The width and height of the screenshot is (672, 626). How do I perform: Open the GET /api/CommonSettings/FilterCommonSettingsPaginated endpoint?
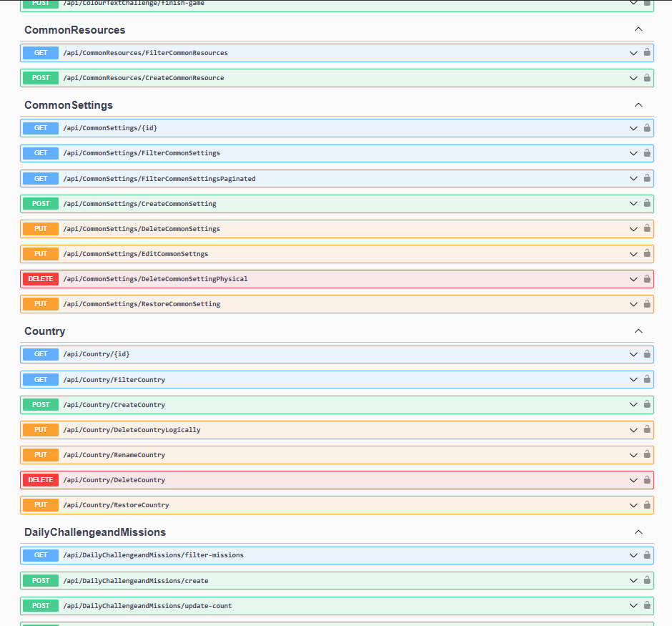pyautogui.click(x=322, y=178)
